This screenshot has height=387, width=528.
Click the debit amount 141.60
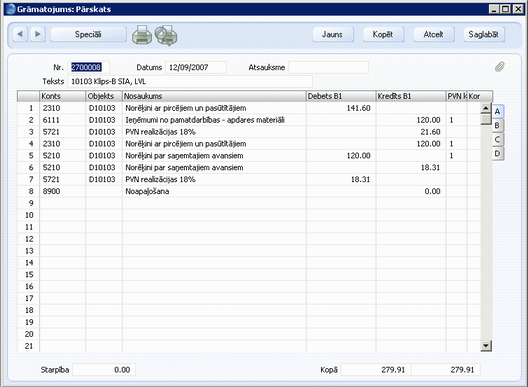pyautogui.click(x=341, y=108)
